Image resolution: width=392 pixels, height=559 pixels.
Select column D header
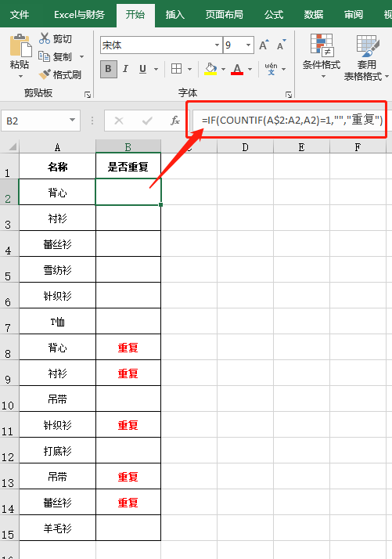245,147
